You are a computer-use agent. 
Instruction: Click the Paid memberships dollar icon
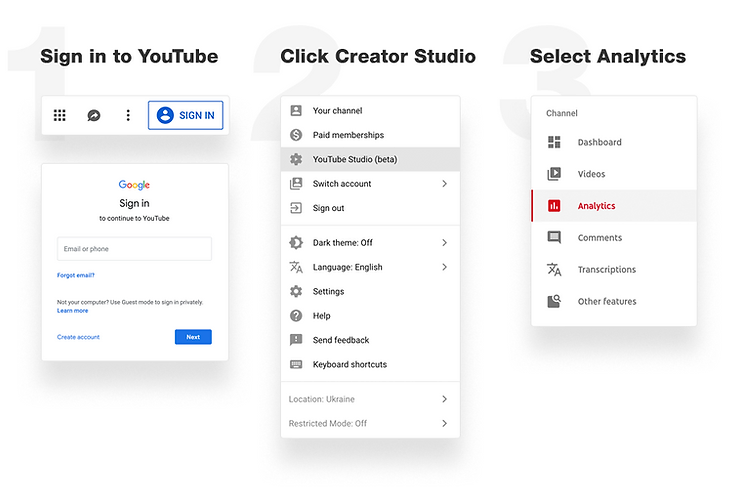[x=296, y=135]
